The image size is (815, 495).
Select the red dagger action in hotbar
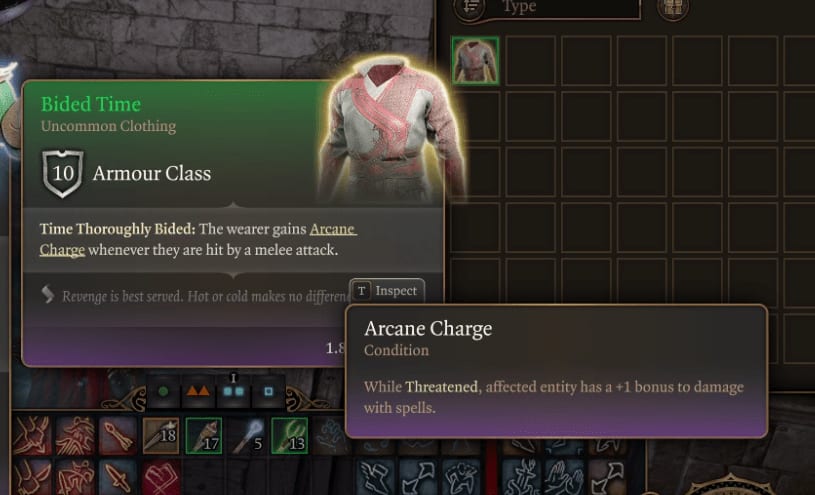(x=118, y=477)
